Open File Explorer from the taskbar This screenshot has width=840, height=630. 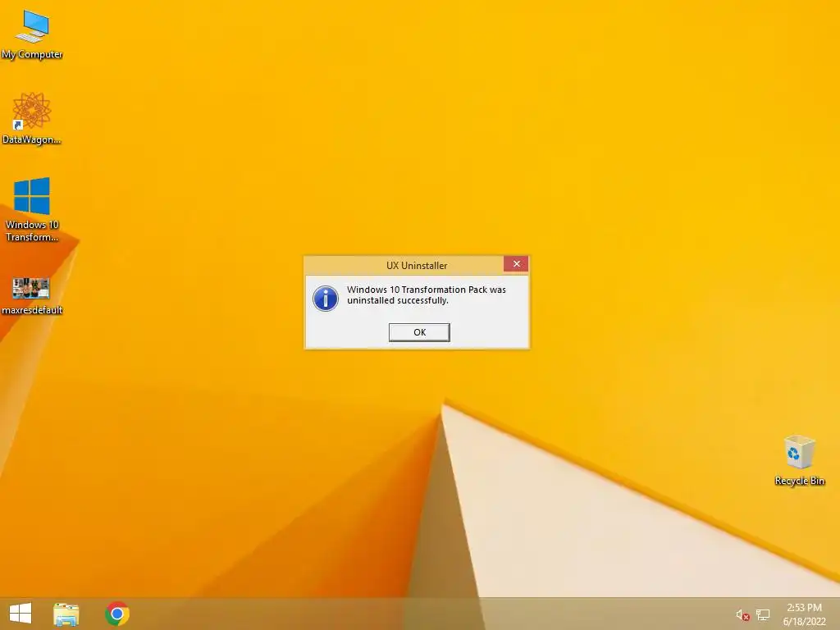[66, 614]
